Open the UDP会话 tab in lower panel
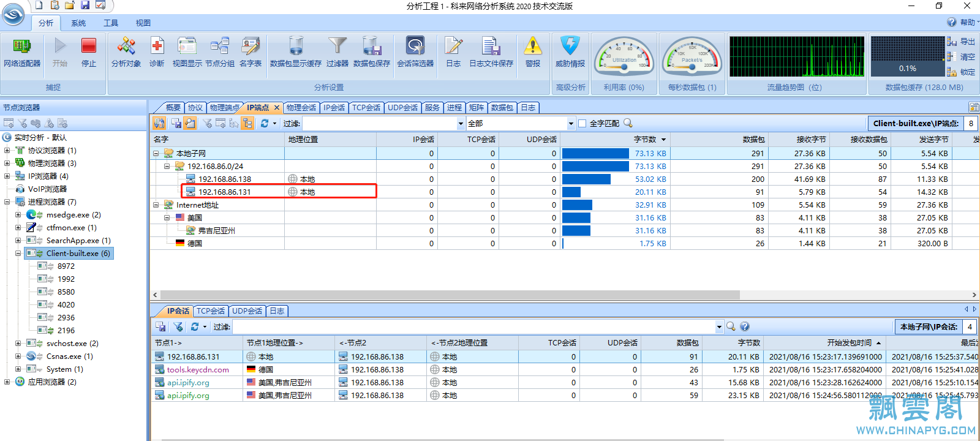The image size is (980, 441). click(x=247, y=311)
